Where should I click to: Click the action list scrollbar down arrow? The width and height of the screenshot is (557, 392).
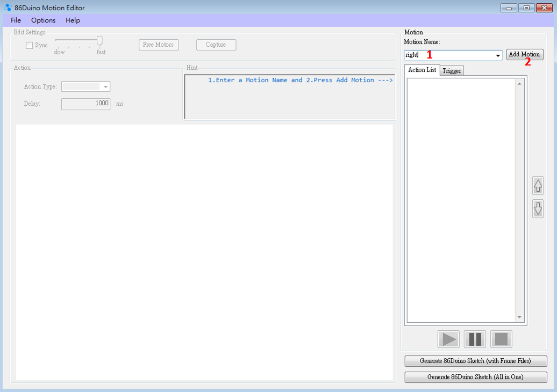pyautogui.click(x=519, y=317)
